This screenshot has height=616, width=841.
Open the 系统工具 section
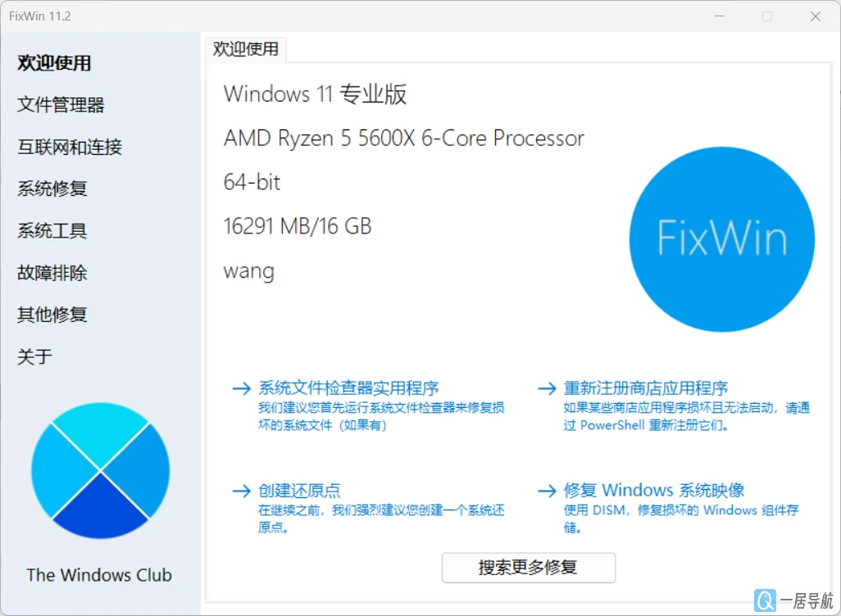click(x=52, y=231)
